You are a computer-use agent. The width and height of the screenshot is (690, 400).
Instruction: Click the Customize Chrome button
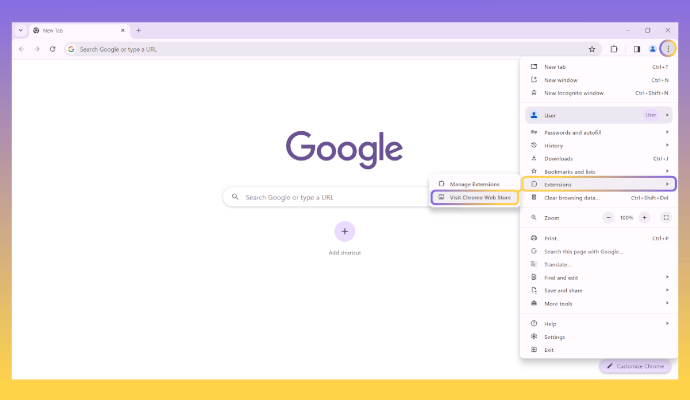[x=635, y=365]
